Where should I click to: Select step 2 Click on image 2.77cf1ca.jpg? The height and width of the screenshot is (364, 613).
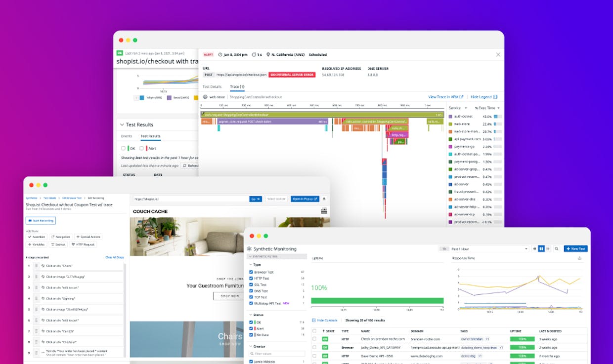[x=77, y=277]
